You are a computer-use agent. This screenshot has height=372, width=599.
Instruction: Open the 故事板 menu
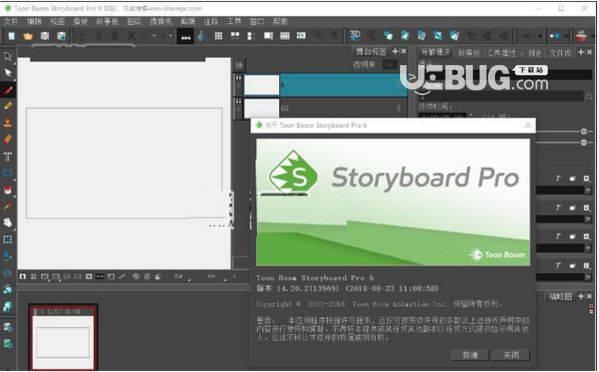coord(107,21)
